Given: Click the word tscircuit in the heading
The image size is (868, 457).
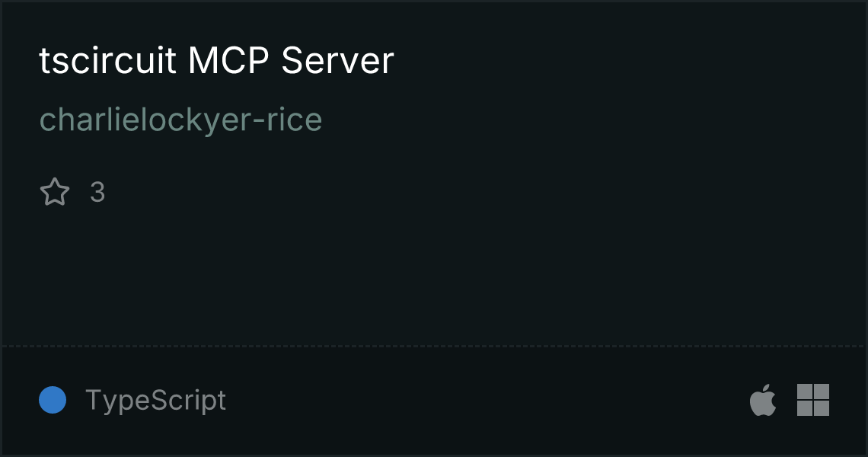Looking at the screenshot, I should (108, 60).
